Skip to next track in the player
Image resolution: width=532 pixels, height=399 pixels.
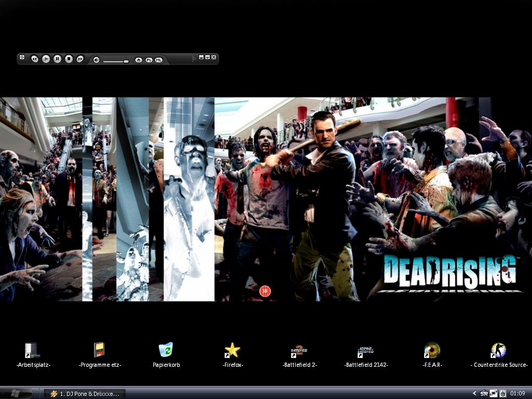coord(79,59)
